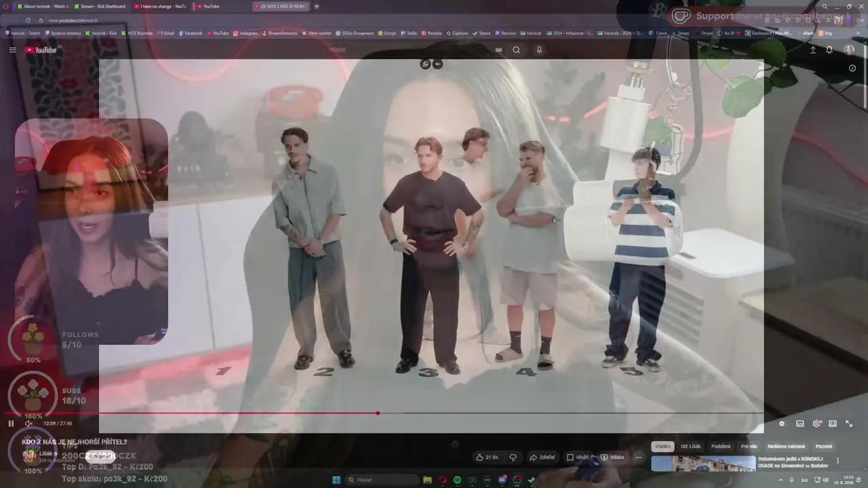Switch to the Stream - Kick Dashboard tab
Viewport: 868px width, 488px height.
(102, 6)
